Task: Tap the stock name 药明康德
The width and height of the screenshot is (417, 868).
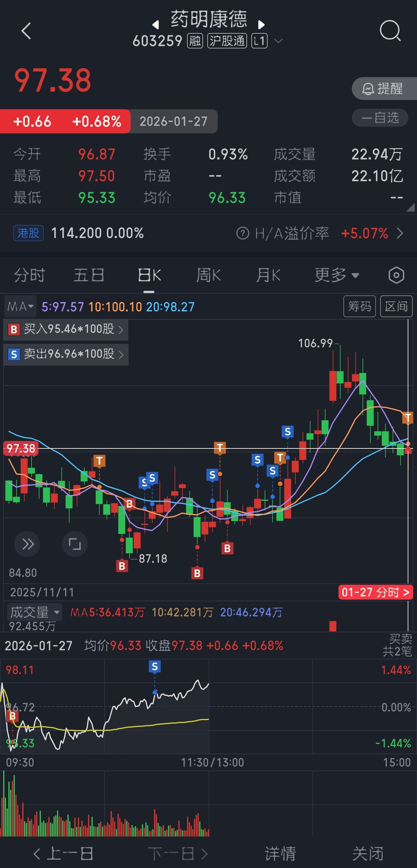Action: coord(209,19)
